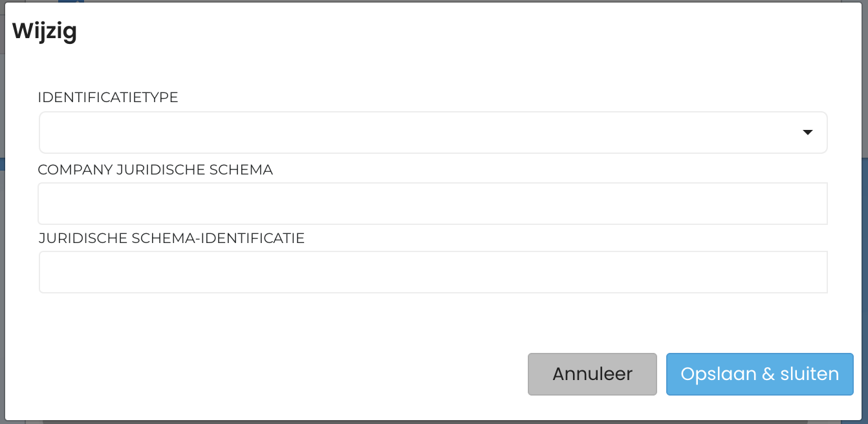Click Opslaan & sluiten

pyautogui.click(x=759, y=374)
